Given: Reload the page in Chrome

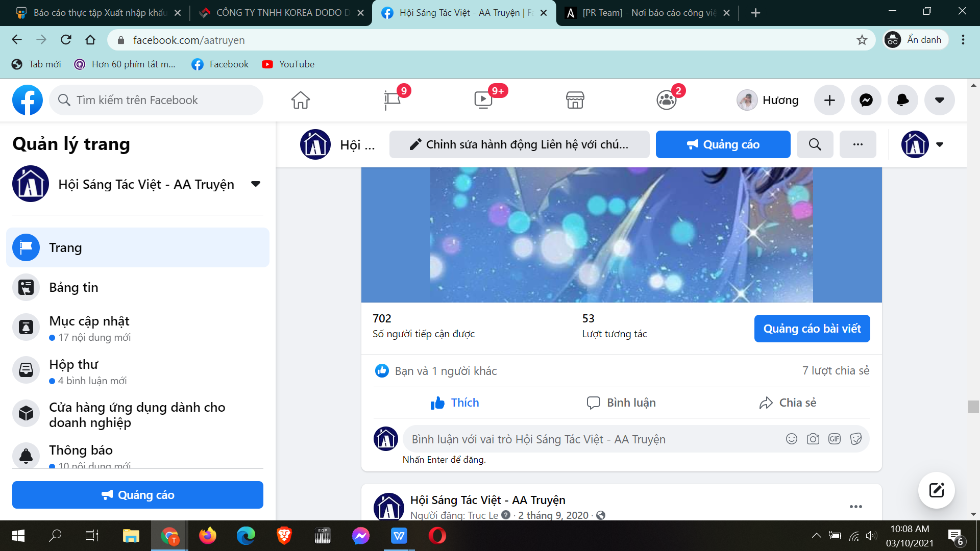Looking at the screenshot, I should [x=66, y=40].
